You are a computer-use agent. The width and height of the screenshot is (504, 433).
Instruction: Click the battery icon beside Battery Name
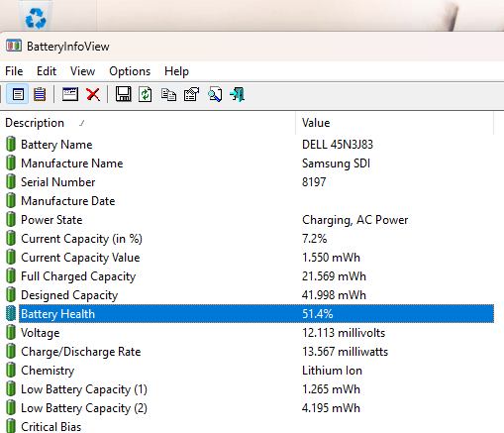pyautogui.click(x=11, y=144)
